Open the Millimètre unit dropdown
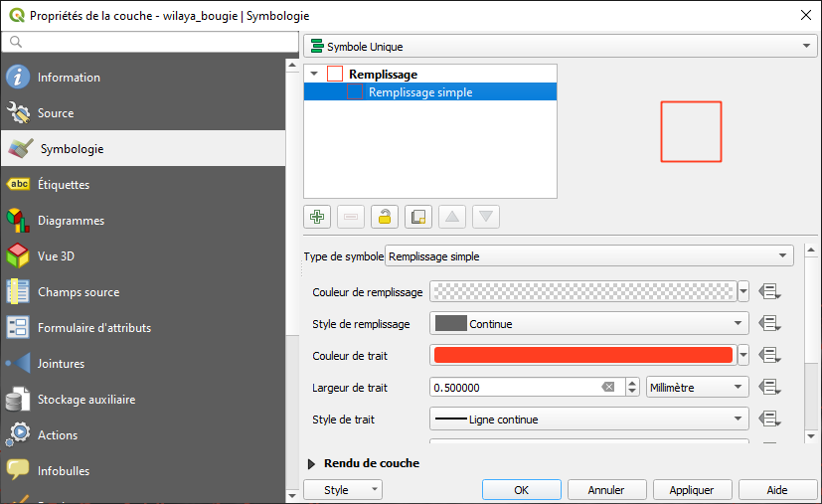The width and height of the screenshot is (822, 504). (x=697, y=388)
